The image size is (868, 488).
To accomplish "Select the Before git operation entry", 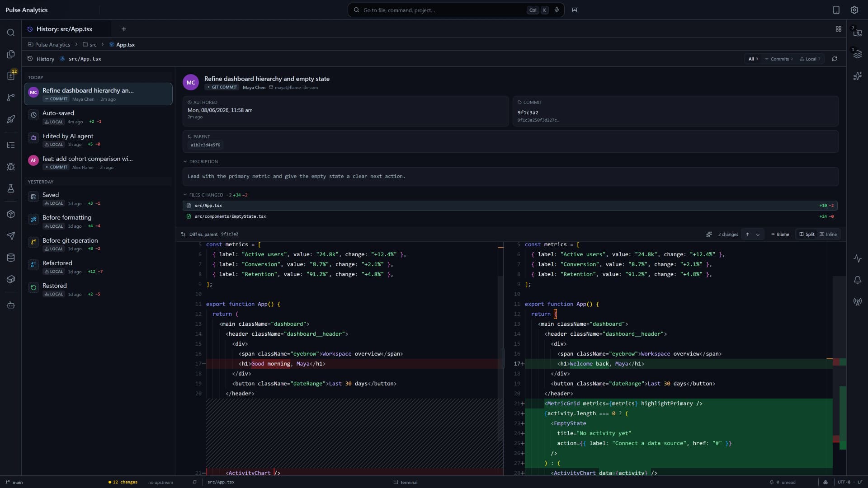I will [x=98, y=244].
